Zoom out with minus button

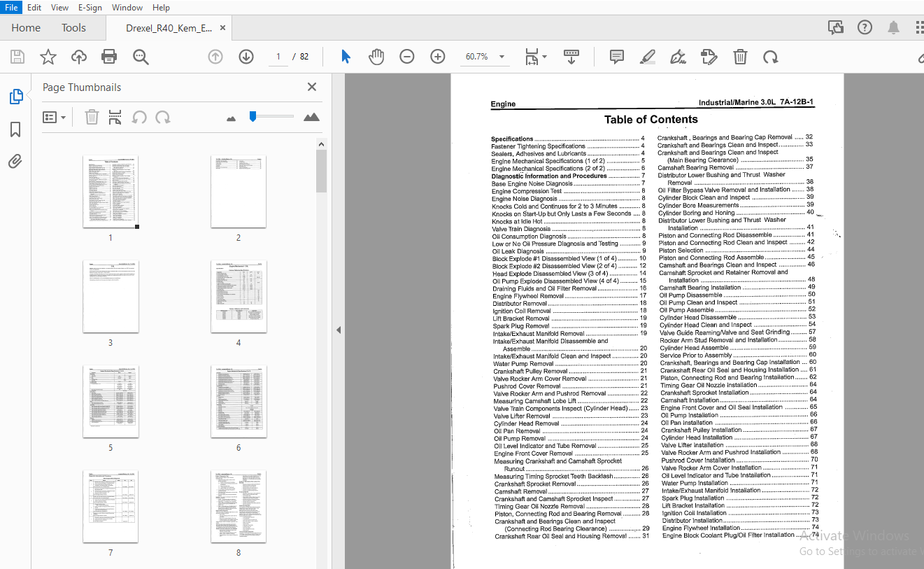[407, 57]
